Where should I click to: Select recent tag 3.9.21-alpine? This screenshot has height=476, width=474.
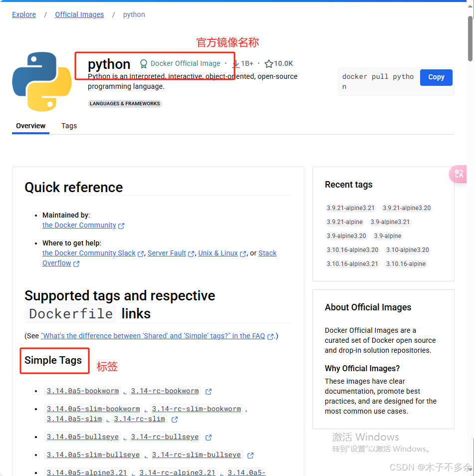(345, 222)
